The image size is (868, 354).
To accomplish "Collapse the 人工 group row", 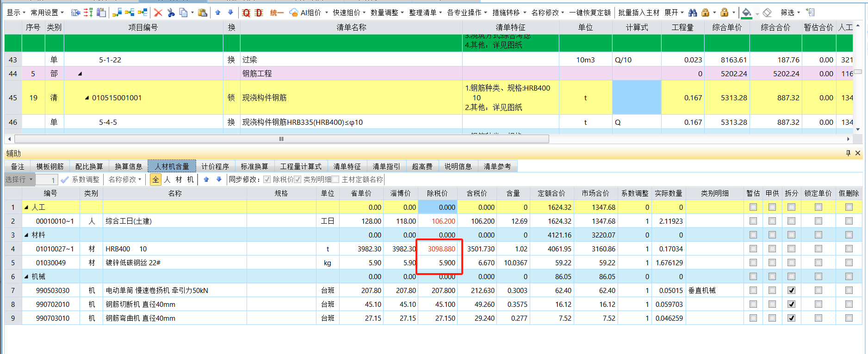I will pyautogui.click(x=26, y=208).
